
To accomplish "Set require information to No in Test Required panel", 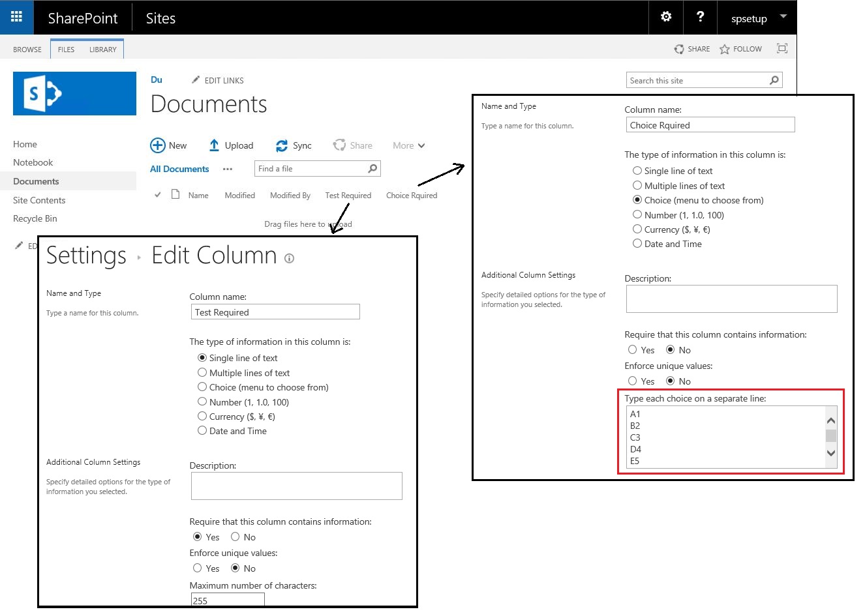I will point(235,536).
